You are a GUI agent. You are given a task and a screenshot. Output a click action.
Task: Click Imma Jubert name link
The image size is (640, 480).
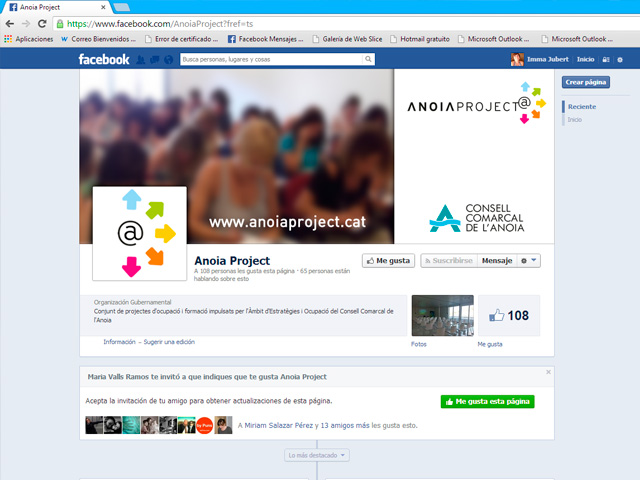point(548,59)
